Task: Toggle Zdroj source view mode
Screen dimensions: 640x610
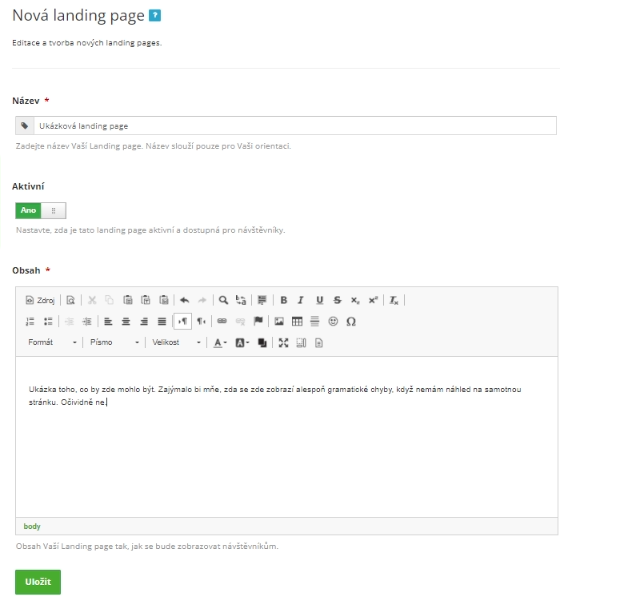Action: (x=40, y=300)
